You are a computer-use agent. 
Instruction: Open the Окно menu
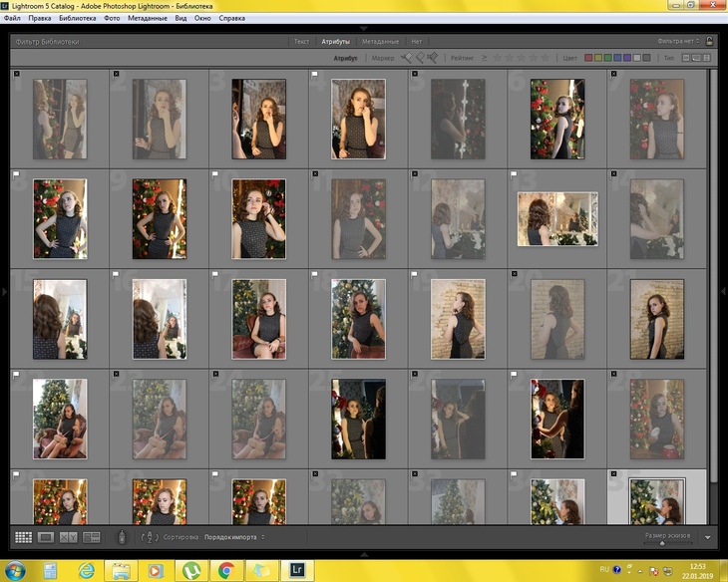click(202, 18)
